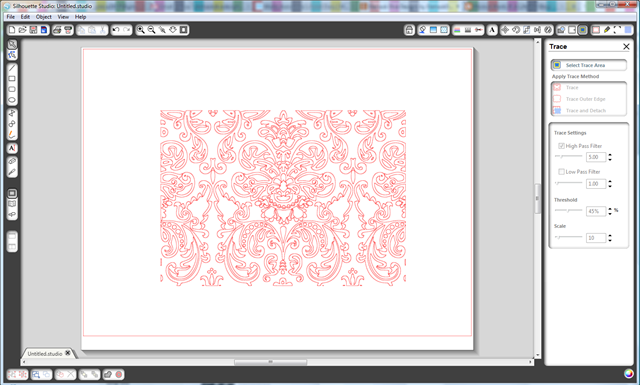
Task: Select the Eraser tool
Action: coord(12,161)
